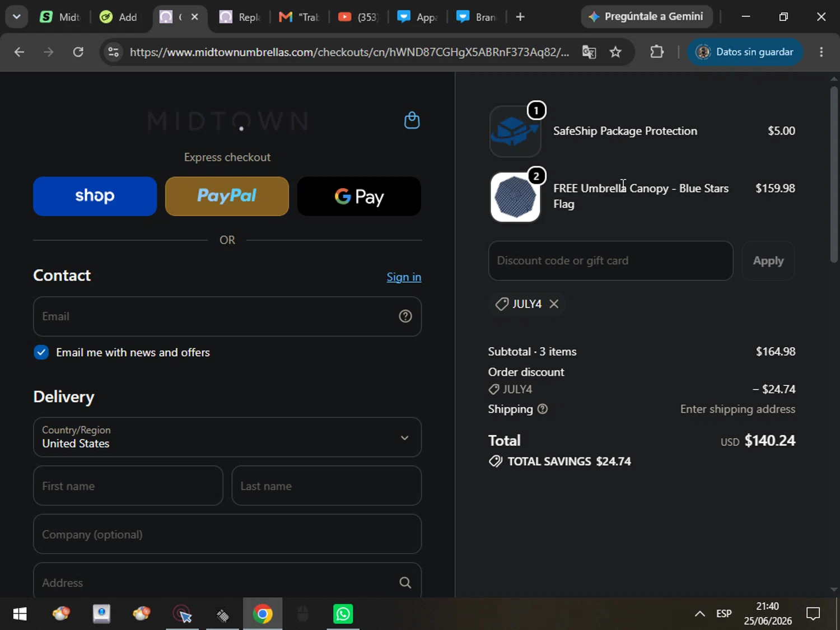840x630 pixels.
Task: Switch to the App tab
Action: click(x=418, y=17)
